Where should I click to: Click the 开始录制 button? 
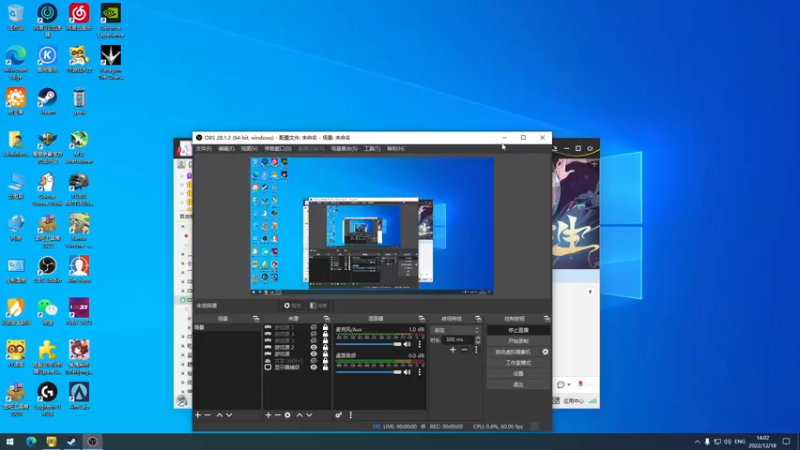click(x=518, y=341)
